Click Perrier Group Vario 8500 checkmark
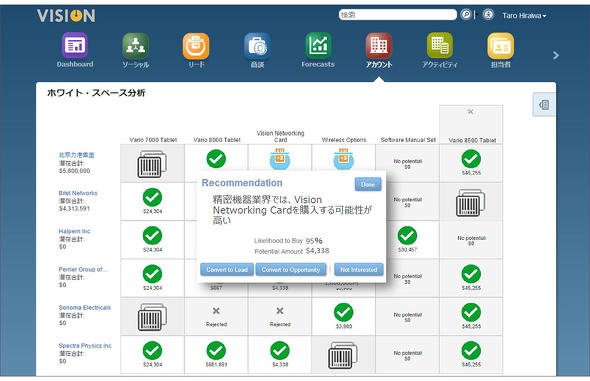 [x=471, y=274]
